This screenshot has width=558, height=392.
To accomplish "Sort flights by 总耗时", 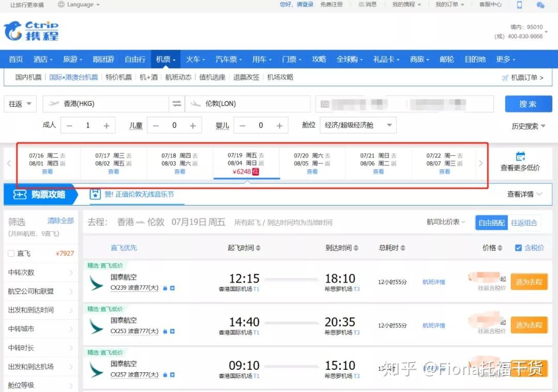I will (392, 247).
